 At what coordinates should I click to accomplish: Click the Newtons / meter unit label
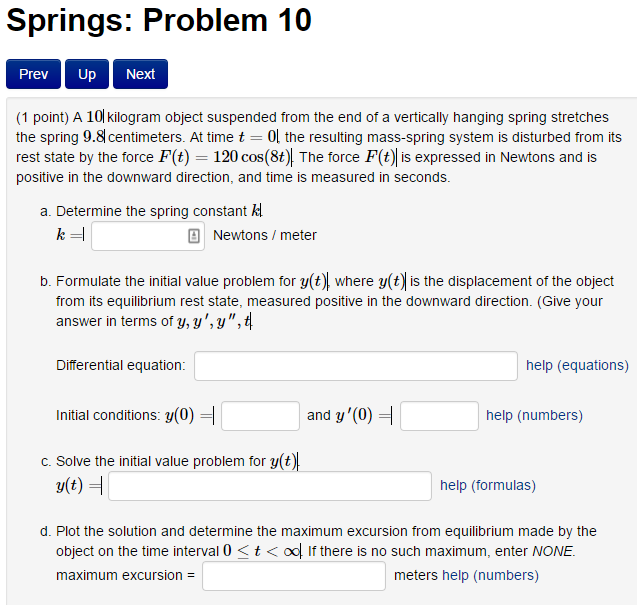coord(265,235)
